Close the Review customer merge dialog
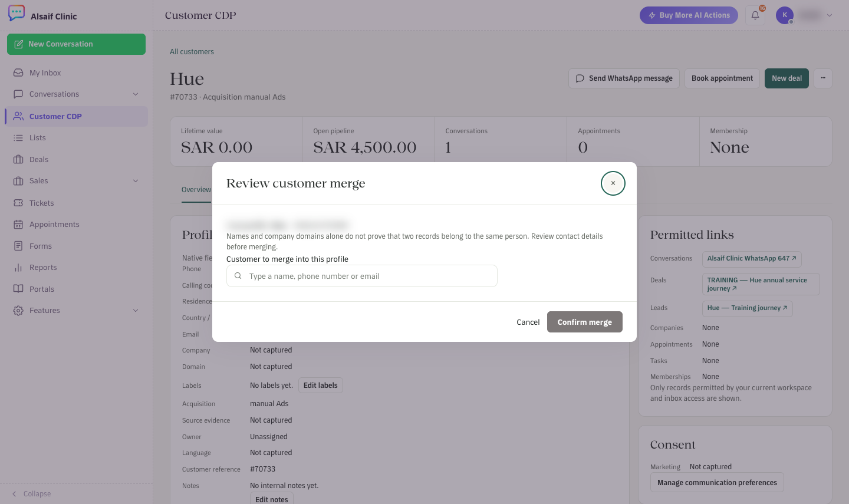Screen dimensions: 849x504 (613, 183)
